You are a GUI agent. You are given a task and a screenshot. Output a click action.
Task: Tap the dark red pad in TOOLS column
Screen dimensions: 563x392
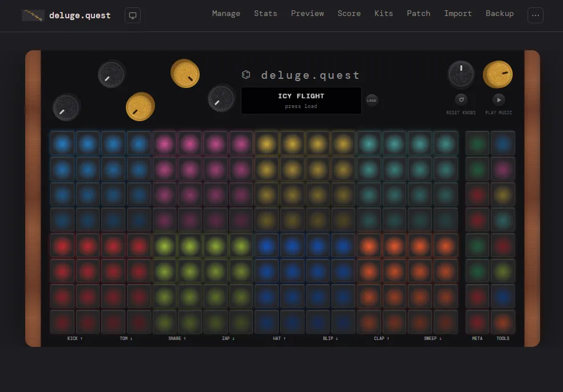tap(503, 246)
